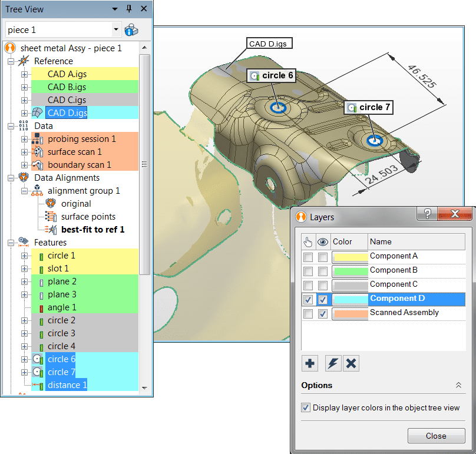The image size is (476, 454).
Task: Delete the layer using the X button
Action: (351, 363)
